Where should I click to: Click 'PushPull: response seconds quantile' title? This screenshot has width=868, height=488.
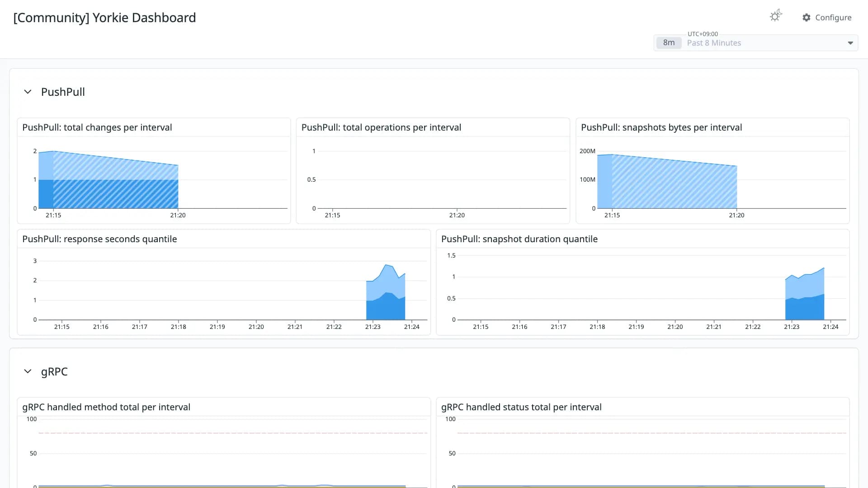pos(99,239)
